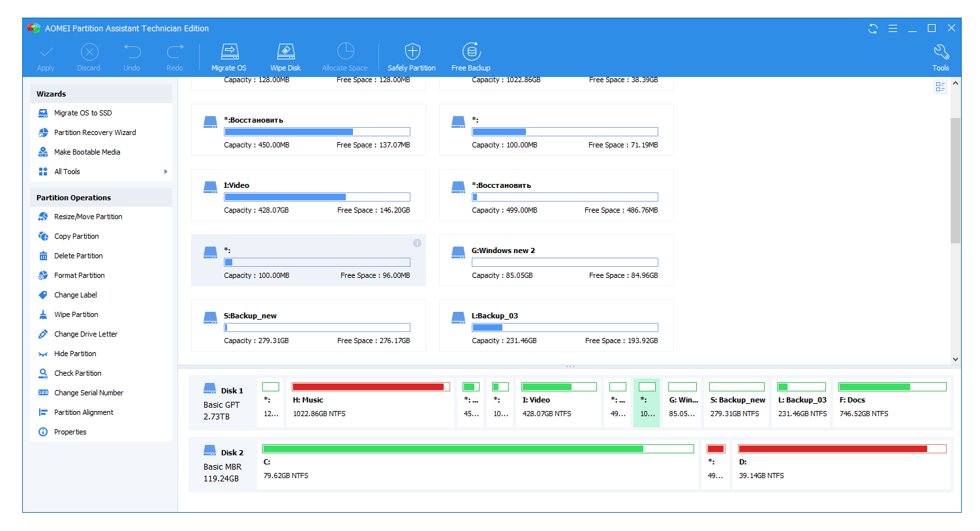Redo the last operation

coord(175,57)
